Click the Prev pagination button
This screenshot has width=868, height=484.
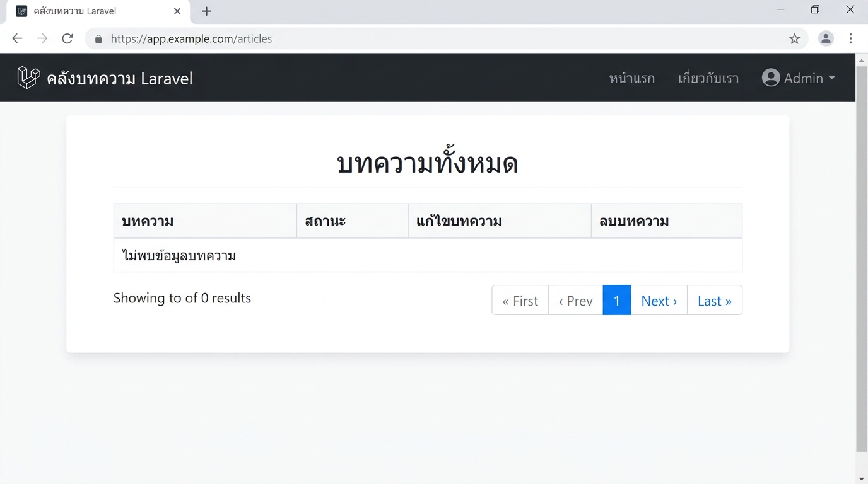point(576,300)
